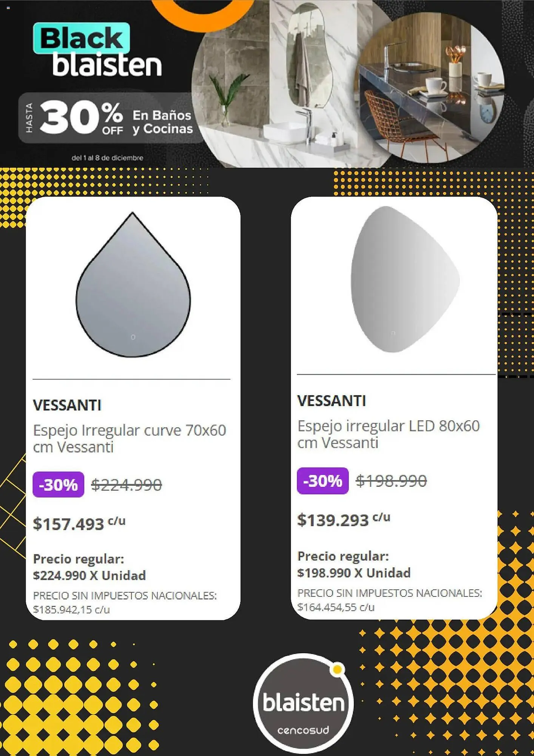Open 'Espejo irregular LED 80x60 cm' product title
Image resolution: width=534 pixels, height=756 pixels.
pos(388,434)
